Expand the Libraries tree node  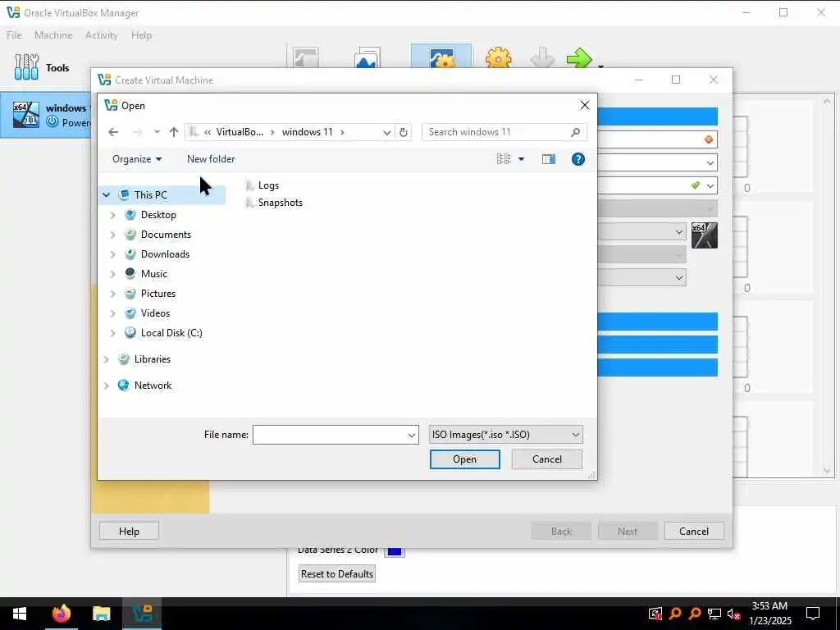click(106, 359)
